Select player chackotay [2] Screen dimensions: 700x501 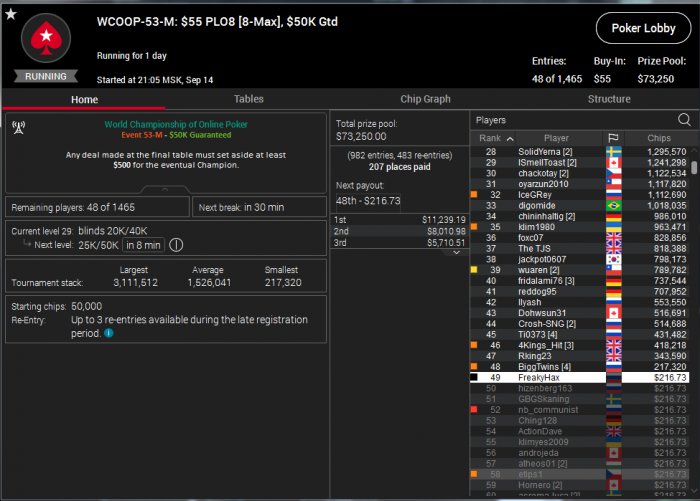[x=579, y=173]
